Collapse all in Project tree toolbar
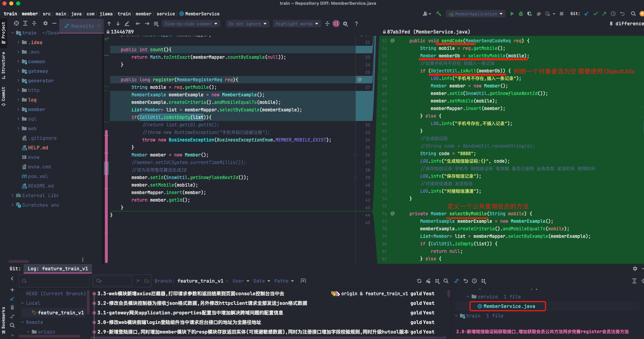The image size is (644, 339). click(34, 23)
